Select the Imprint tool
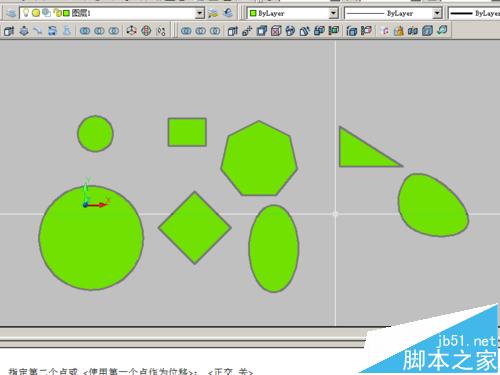The height and width of the screenshot is (375, 500). (385, 31)
